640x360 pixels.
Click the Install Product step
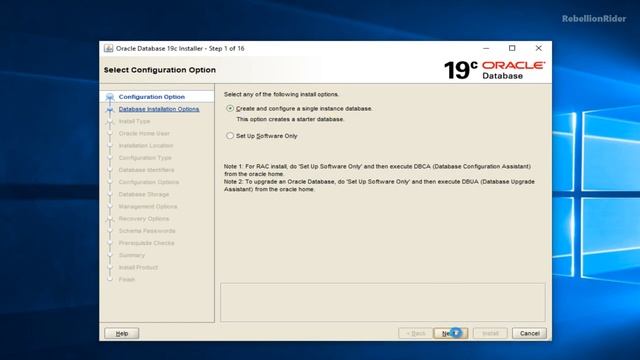pyautogui.click(x=138, y=267)
